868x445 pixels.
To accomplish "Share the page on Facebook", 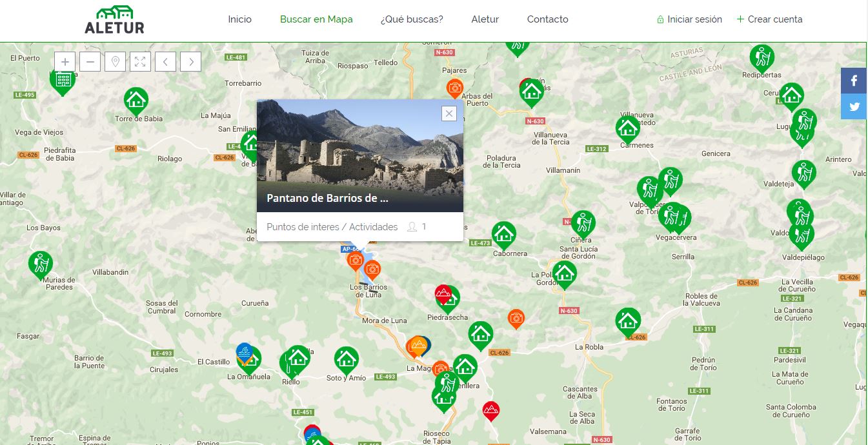I will [x=854, y=81].
